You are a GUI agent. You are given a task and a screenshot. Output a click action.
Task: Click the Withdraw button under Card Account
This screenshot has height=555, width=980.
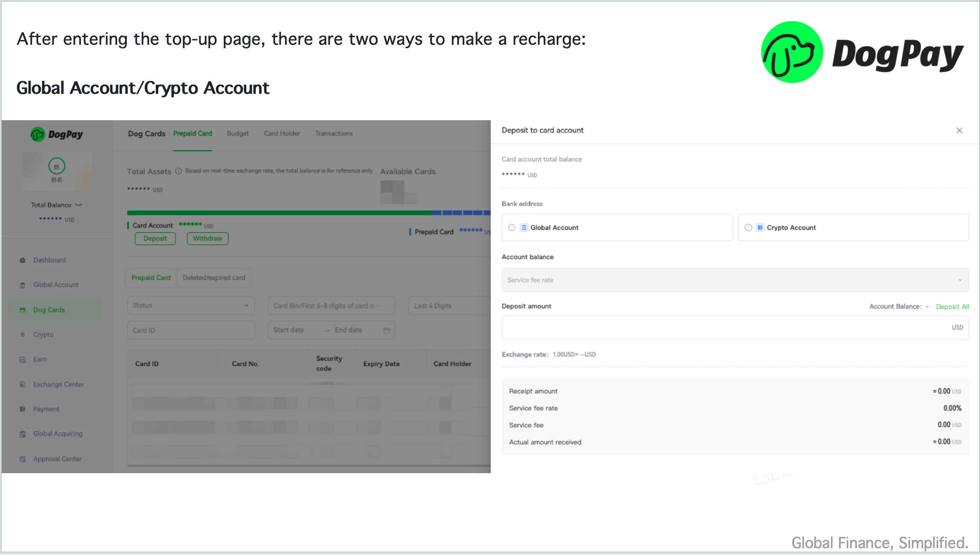pyautogui.click(x=208, y=239)
